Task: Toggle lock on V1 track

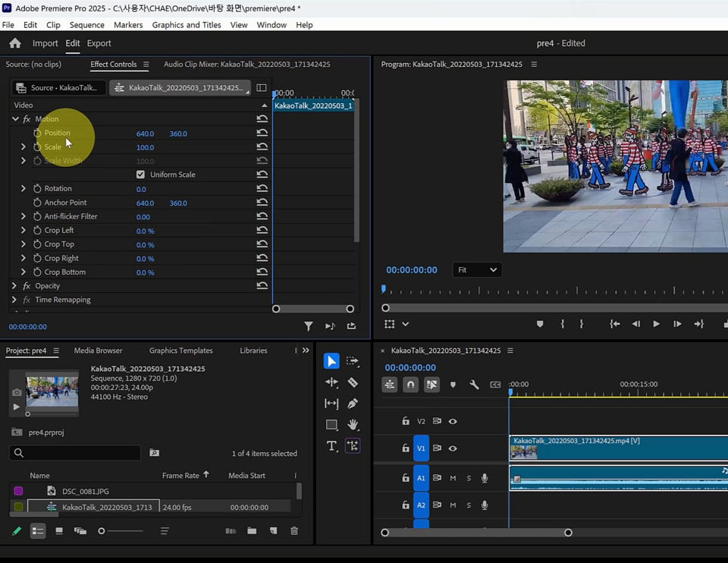Action: pyautogui.click(x=405, y=448)
